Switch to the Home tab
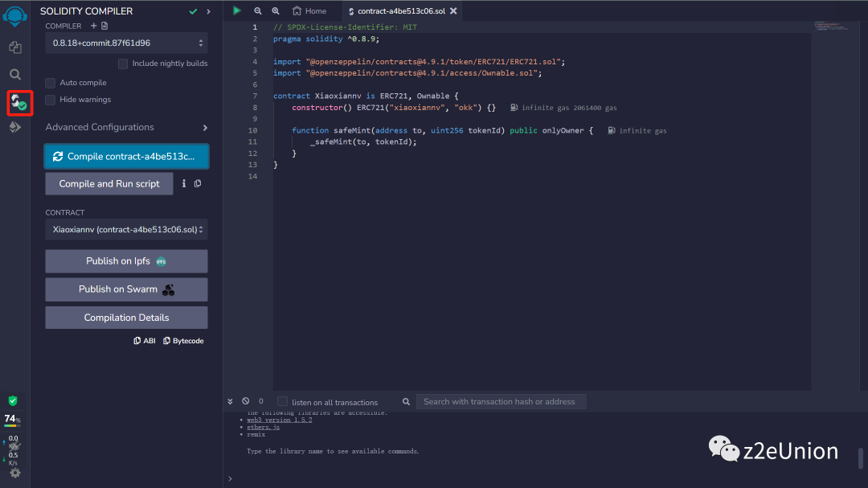868x488 pixels. [309, 11]
